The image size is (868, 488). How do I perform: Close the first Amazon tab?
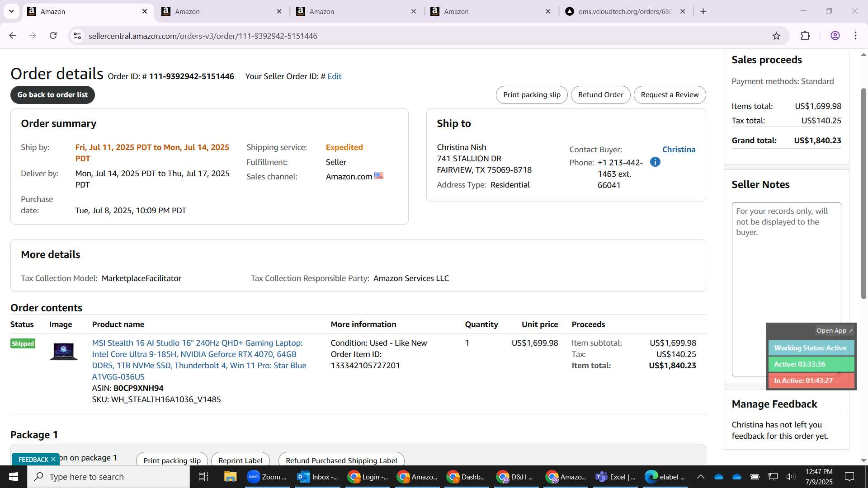point(145,11)
